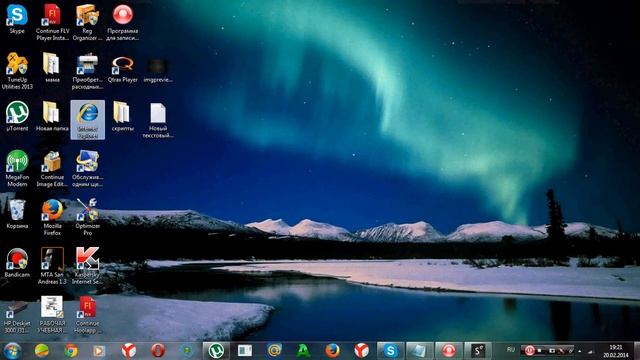The width and height of the screenshot is (640, 360).
Task: Open the Continue Hooligapp Flash shortcut
Action: [x=87, y=315]
